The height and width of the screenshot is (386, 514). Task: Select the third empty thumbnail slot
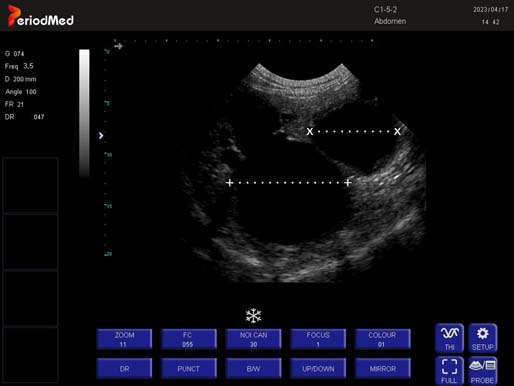click(x=30, y=298)
